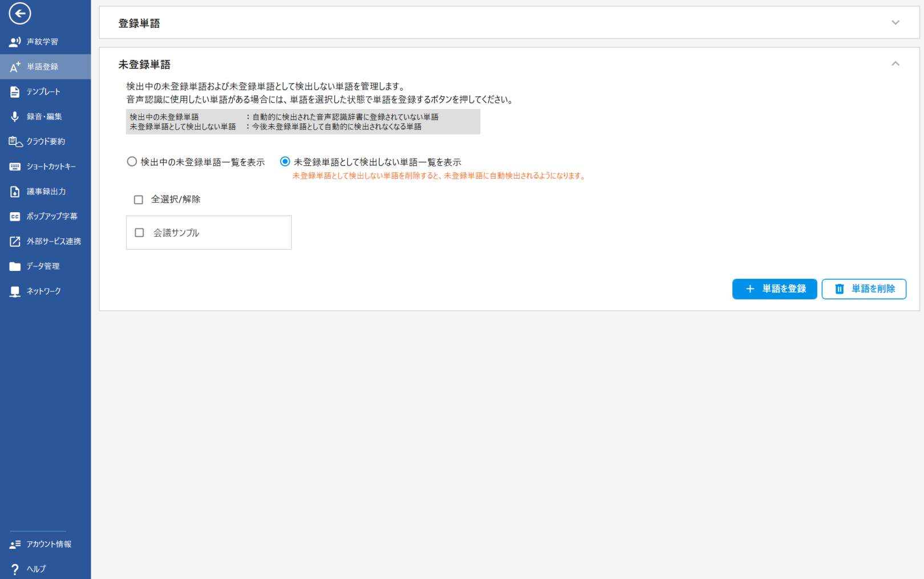Check the 会議サンプル word checkbox
The height and width of the screenshot is (579, 924).
[139, 233]
